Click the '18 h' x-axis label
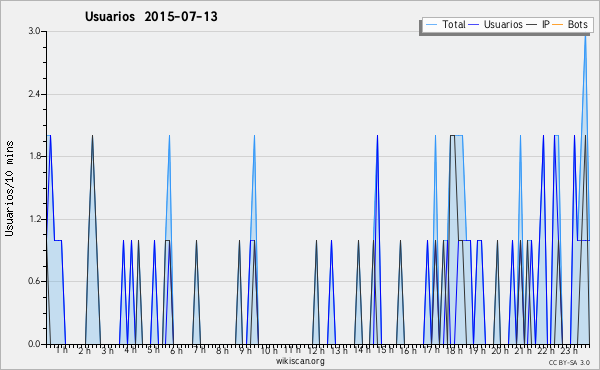 [454, 350]
